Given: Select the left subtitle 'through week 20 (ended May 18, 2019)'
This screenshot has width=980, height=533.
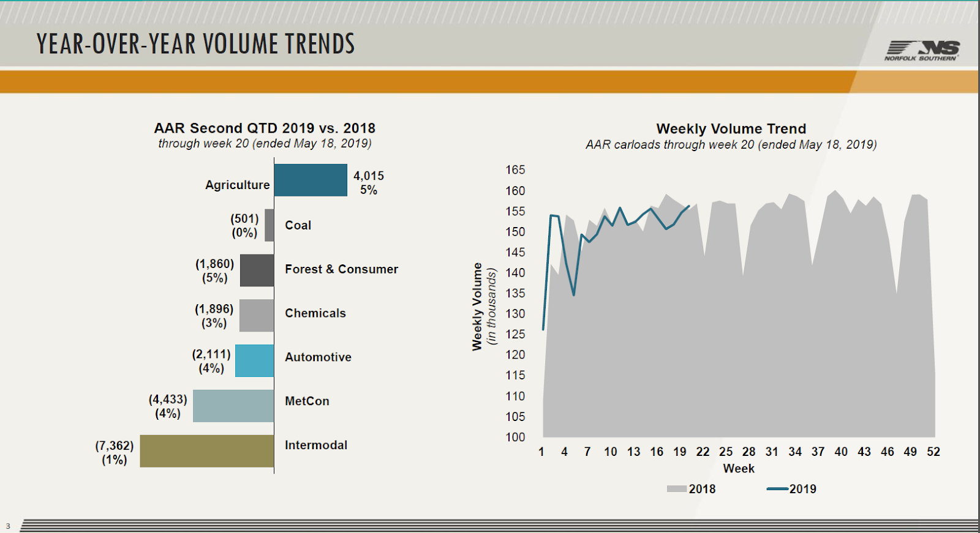Looking at the screenshot, I should click(x=265, y=144).
